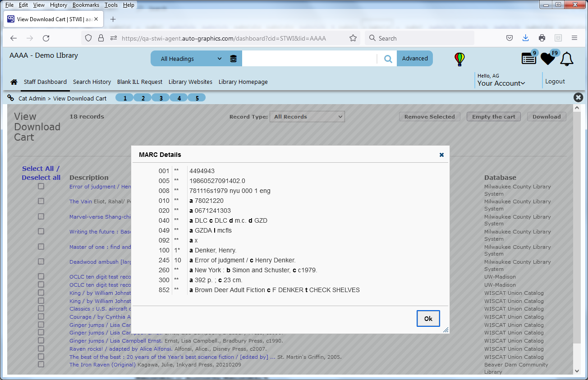Switch to Staff Dashboard tab
Screen dimensions: 588x380
[45, 82]
